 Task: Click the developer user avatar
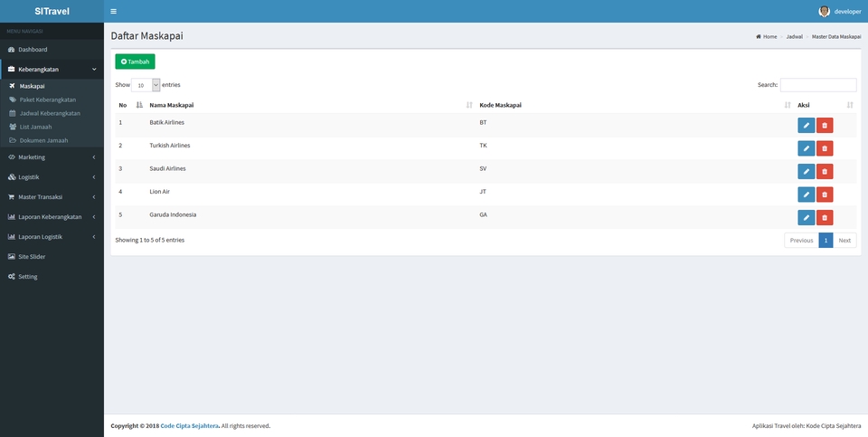click(x=824, y=11)
